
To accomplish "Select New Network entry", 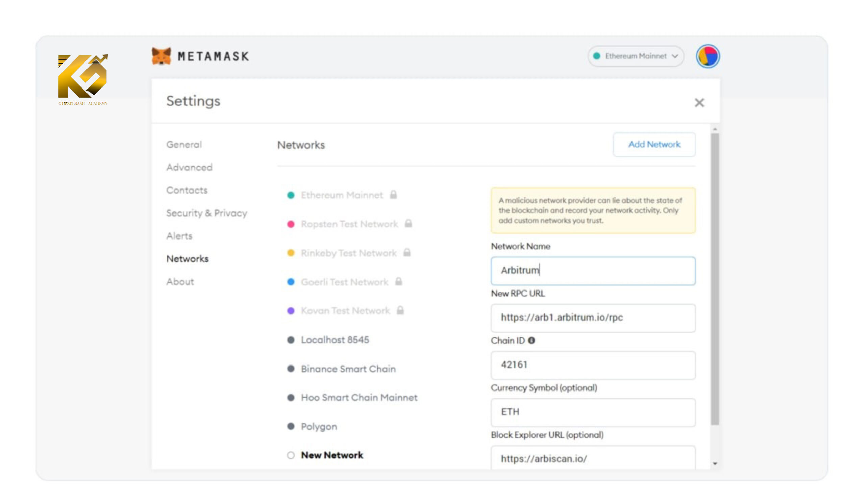I will (x=332, y=455).
